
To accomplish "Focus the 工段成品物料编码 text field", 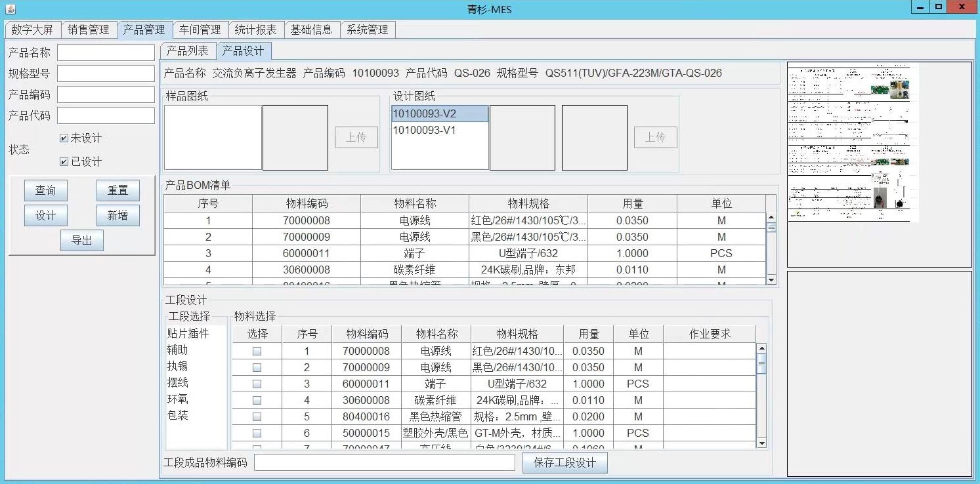I will [385, 462].
